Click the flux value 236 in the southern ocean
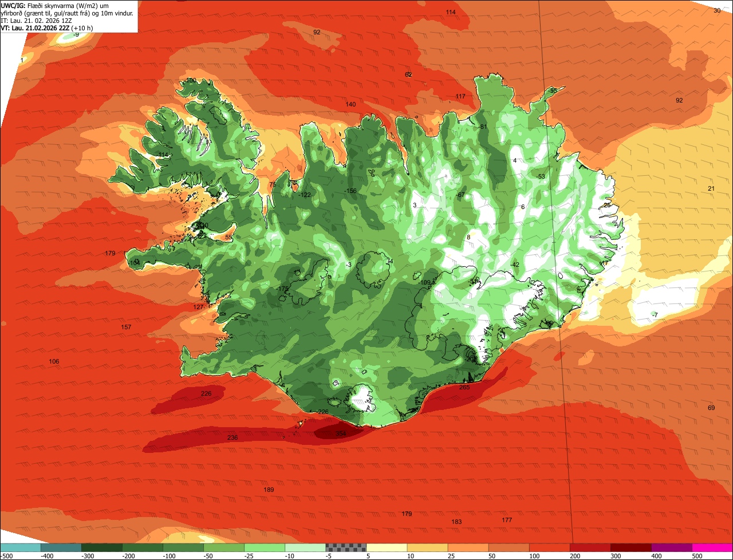The image size is (733, 560). pos(232,437)
